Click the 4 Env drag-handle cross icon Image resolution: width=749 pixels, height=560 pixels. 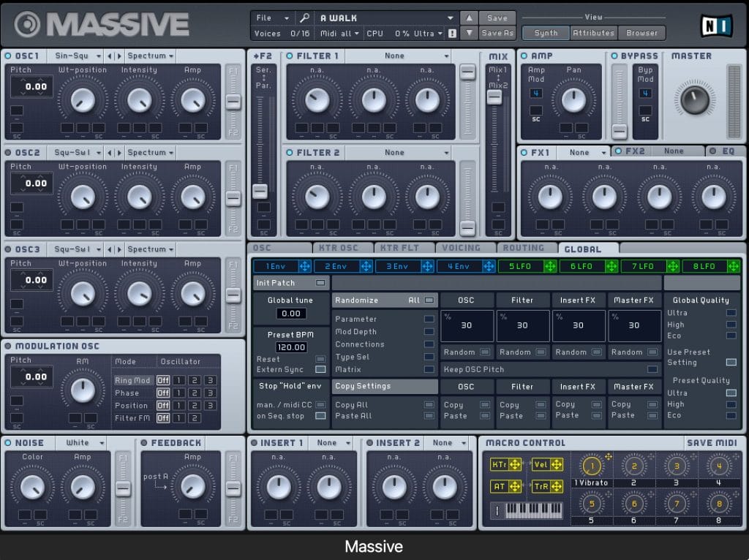point(488,266)
